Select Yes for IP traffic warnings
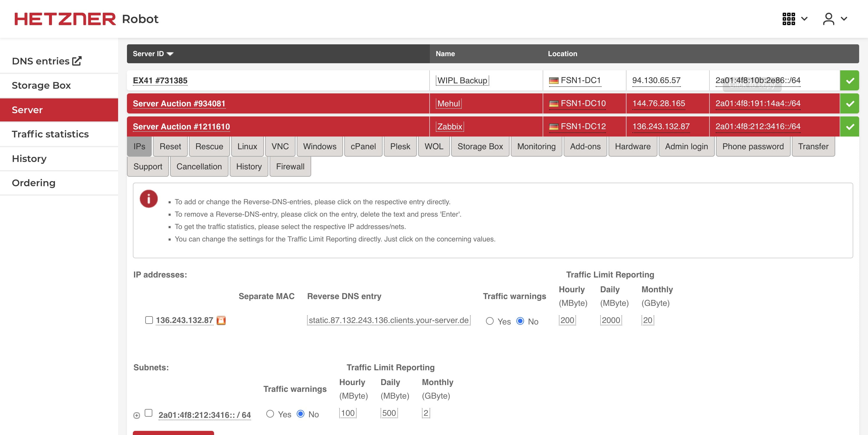868x435 pixels. click(x=490, y=321)
